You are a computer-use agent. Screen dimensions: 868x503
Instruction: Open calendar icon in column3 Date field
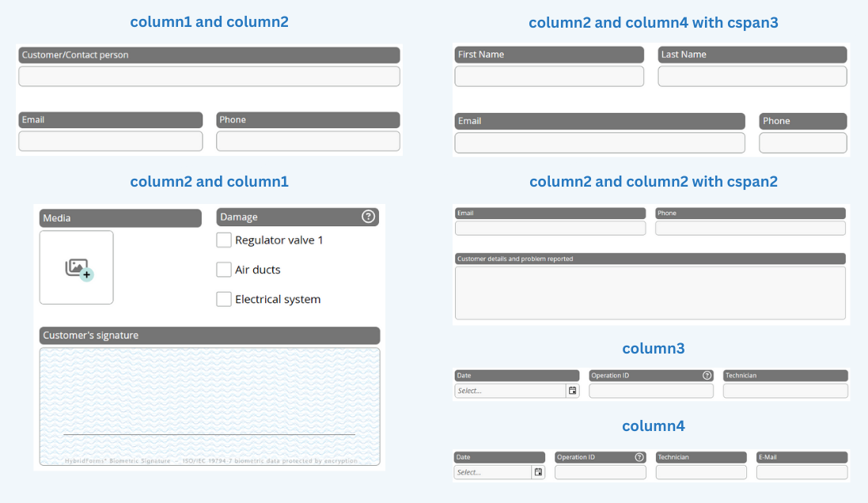click(x=572, y=391)
